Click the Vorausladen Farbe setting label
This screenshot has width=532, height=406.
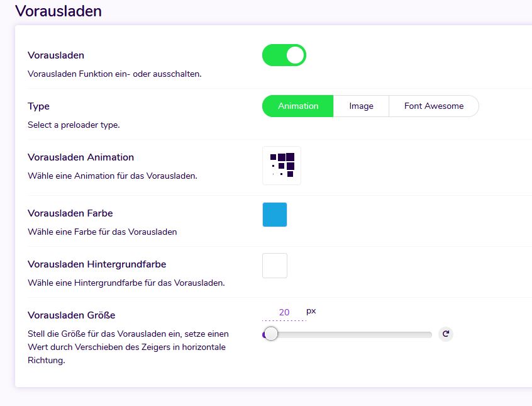pyautogui.click(x=70, y=213)
